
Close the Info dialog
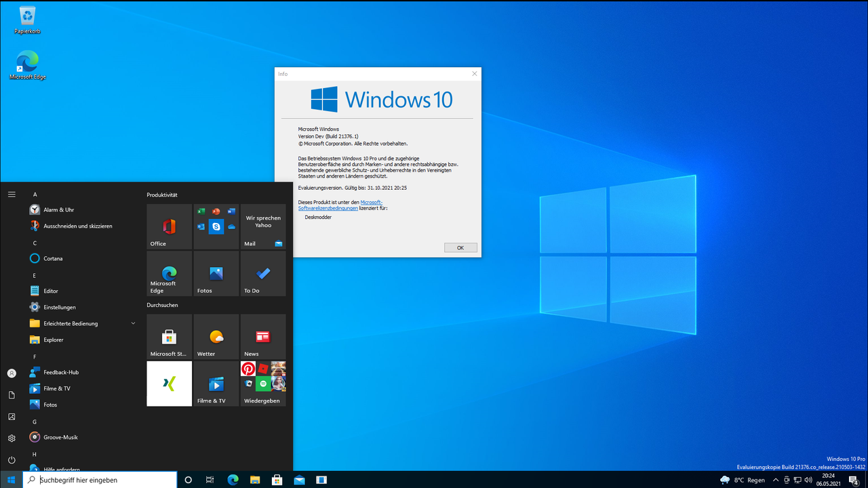pyautogui.click(x=474, y=73)
